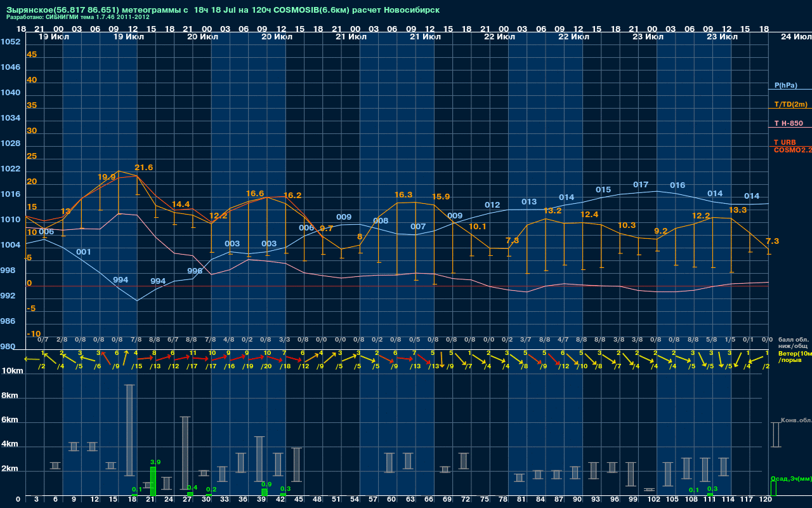Click the 13.3 temperature value
Image resolution: width=812 pixels, height=508 pixels.
point(738,210)
